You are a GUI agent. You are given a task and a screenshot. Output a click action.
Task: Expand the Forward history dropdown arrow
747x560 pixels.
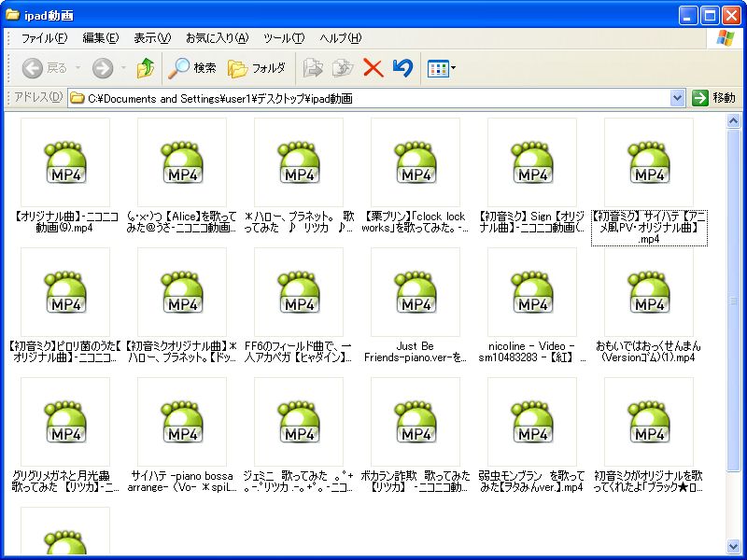point(124,68)
